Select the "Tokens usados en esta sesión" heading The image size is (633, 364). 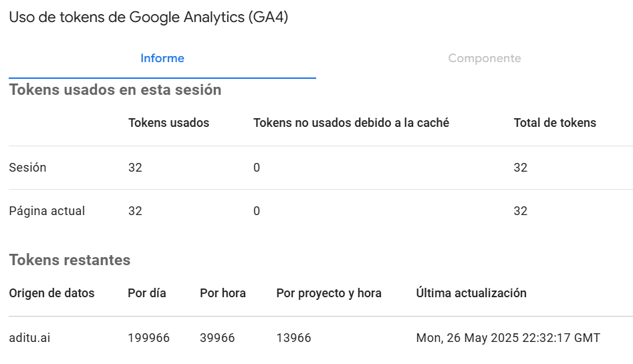pos(115,89)
